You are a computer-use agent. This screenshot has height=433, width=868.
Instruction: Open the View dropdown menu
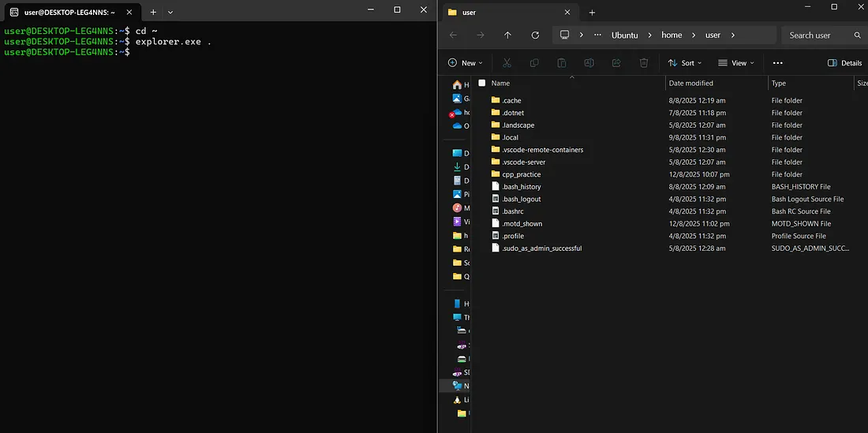[x=736, y=63]
